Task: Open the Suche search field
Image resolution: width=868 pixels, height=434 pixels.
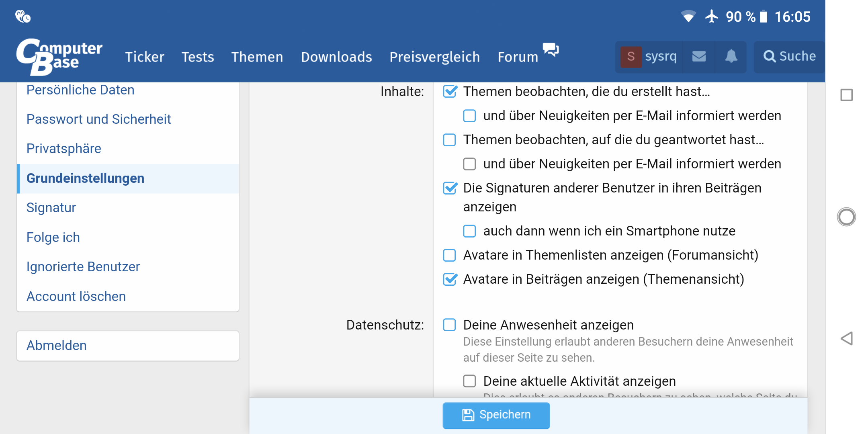Action: point(790,57)
